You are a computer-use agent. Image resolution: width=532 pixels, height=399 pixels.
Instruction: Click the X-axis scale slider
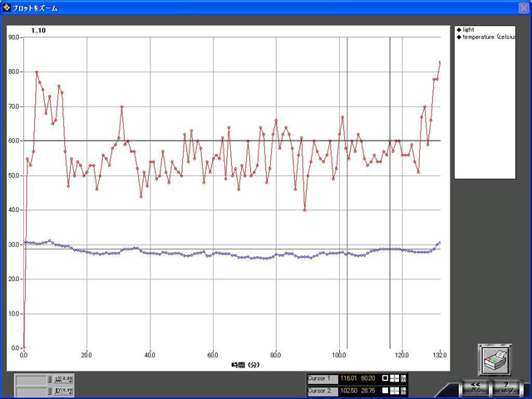click(x=32, y=379)
